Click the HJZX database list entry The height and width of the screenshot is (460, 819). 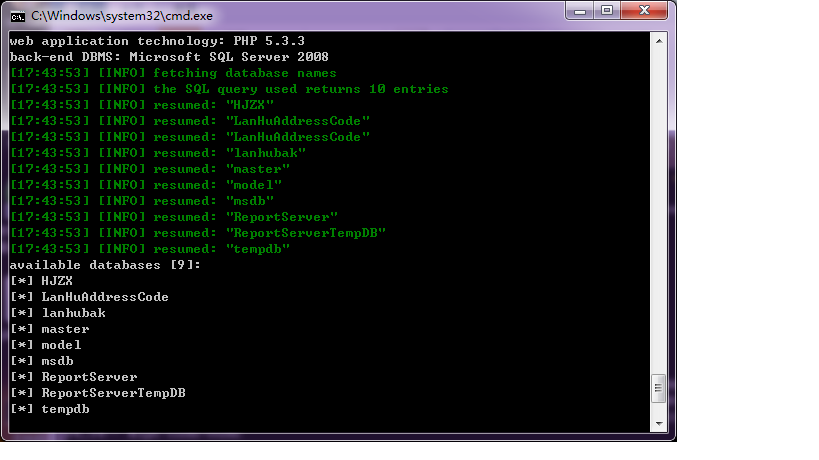(41, 281)
